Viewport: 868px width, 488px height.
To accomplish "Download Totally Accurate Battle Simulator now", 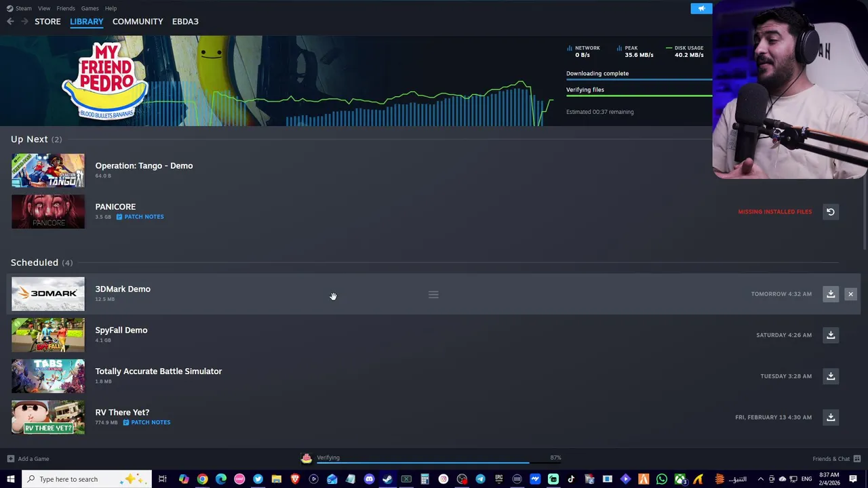I will [x=831, y=376].
